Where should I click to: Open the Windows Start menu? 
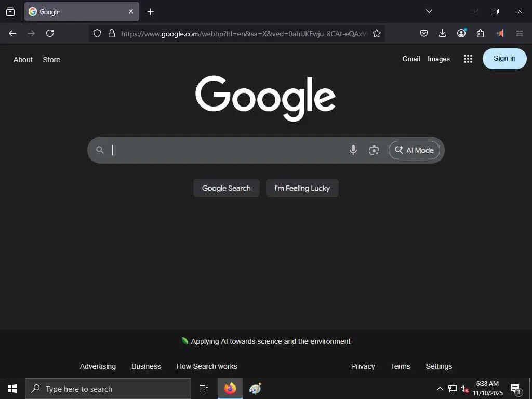[12, 389]
